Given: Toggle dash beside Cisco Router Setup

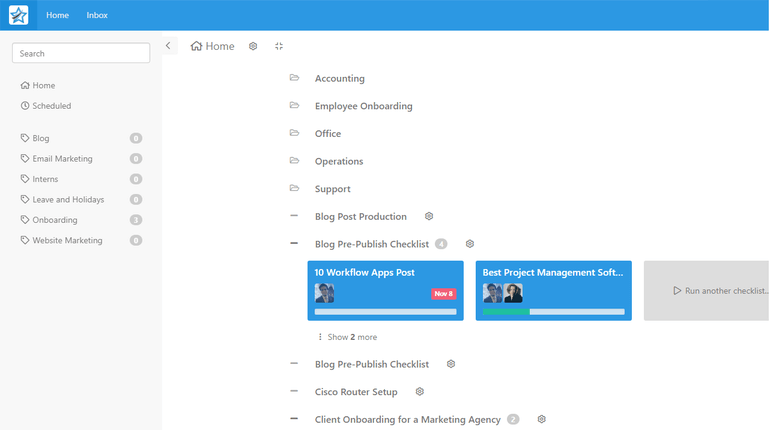Looking at the screenshot, I should (294, 391).
